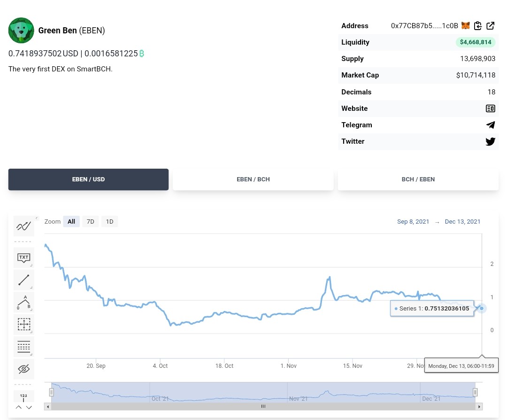Open address in explorer via external link icon
Viewport: 507px width, 420px height.
490,25
